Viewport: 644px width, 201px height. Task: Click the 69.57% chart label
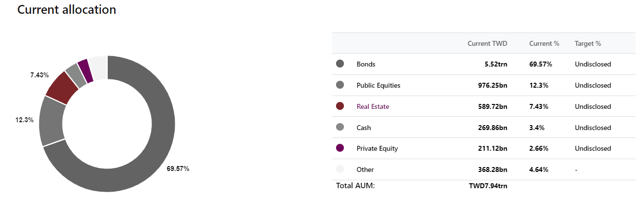tap(178, 168)
